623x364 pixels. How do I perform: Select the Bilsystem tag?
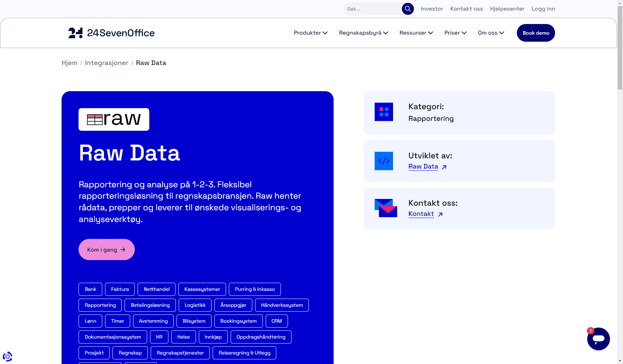click(x=194, y=321)
